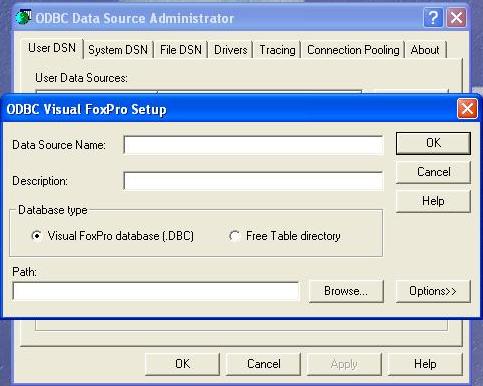The width and height of the screenshot is (483, 386).
Task: Click the ODBC Data Source Administrator globe icon
Action: 23,17
